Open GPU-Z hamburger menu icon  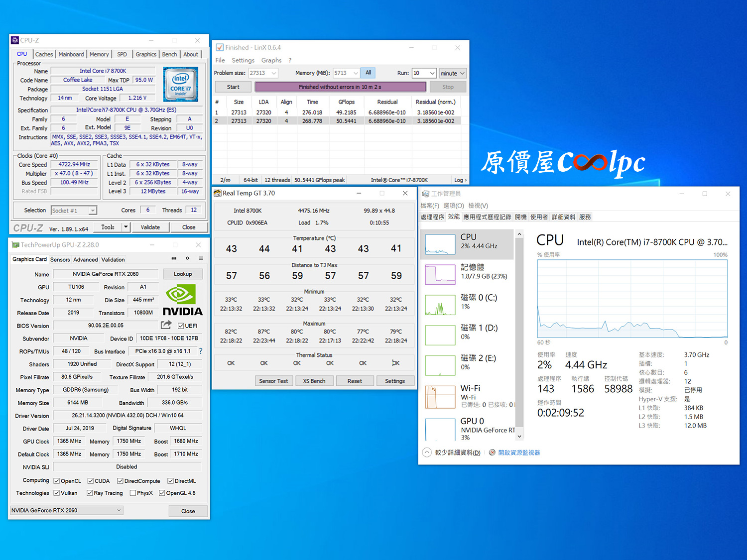pyautogui.click(x=201, y=258)
